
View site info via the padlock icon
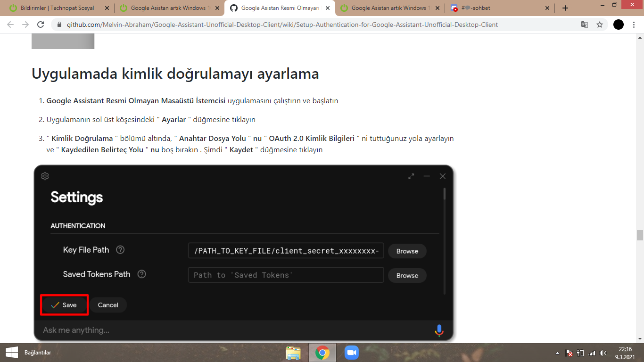(x=59, y=25)
